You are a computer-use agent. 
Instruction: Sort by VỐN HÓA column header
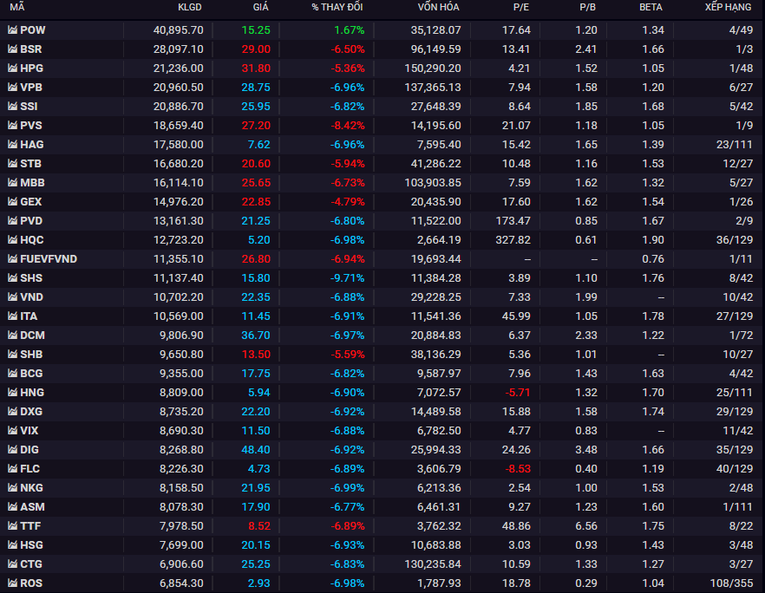[438, 8]
